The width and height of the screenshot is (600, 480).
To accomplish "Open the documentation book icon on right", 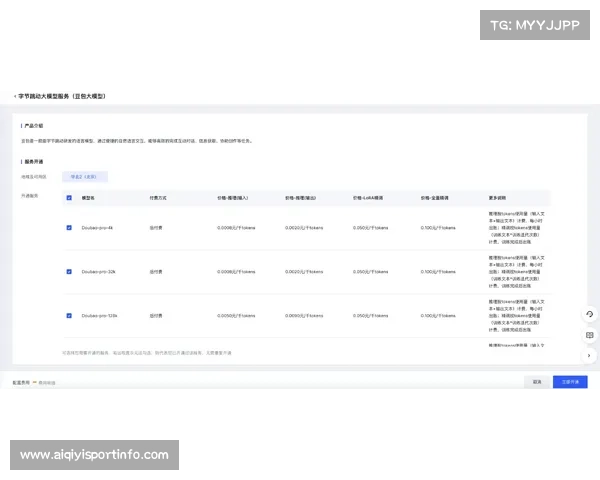I will click(x=589, y=335).
